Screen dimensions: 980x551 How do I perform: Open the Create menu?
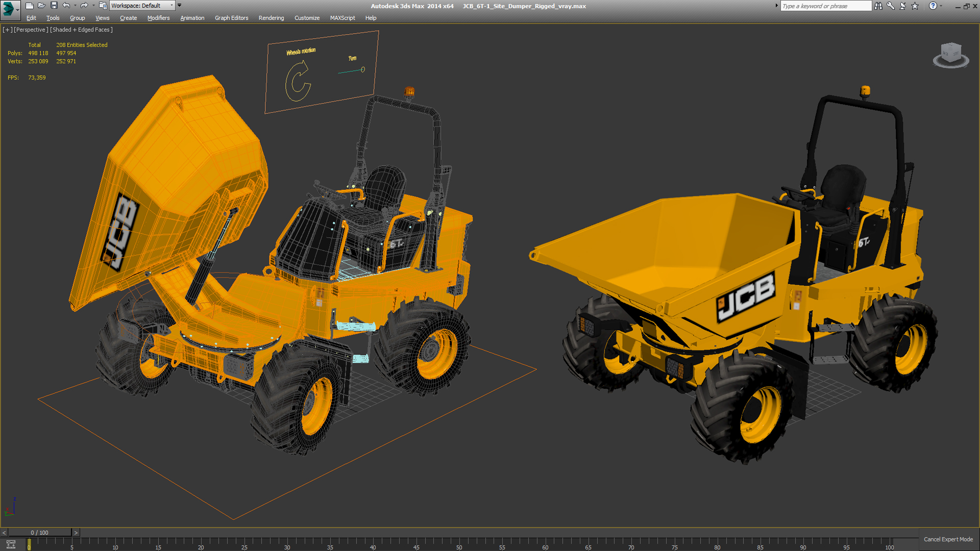[129, 18]
